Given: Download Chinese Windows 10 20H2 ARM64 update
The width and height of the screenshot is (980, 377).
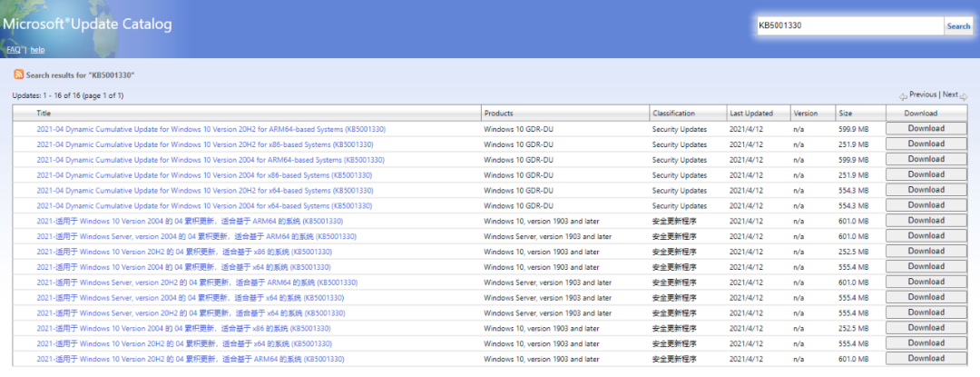Looking at the screenshot, I should [x=926, y=358].
